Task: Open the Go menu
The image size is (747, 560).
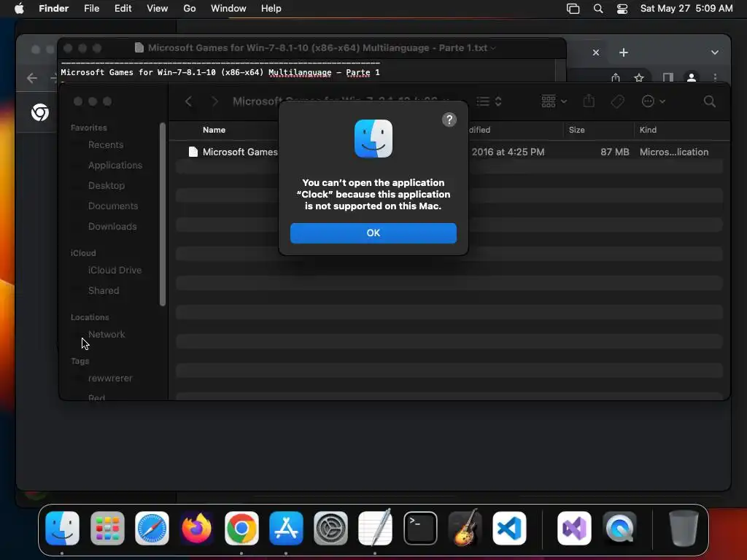Action: point(190,9)
